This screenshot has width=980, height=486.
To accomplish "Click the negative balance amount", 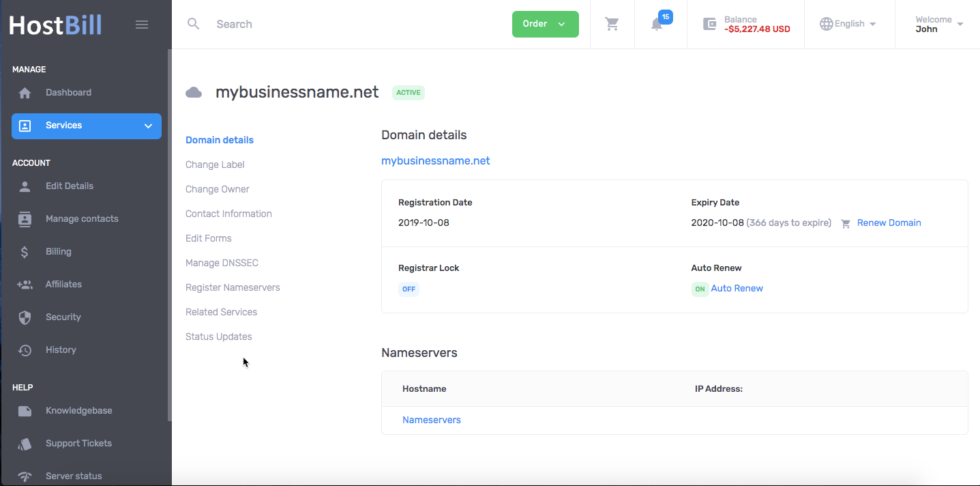I will [757, 29].
